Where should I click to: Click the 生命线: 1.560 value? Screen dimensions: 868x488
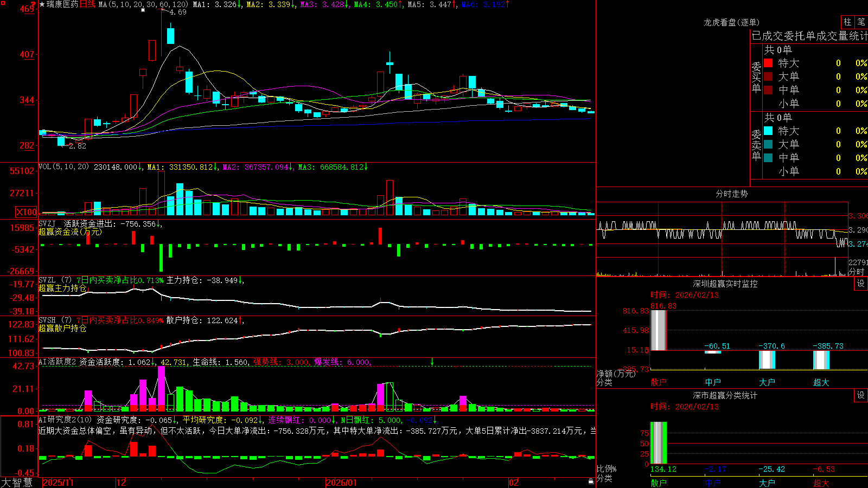(221, 362)
